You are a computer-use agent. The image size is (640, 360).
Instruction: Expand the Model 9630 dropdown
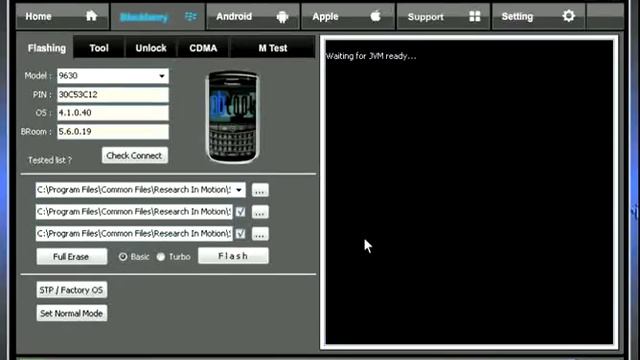pos(162,76)
